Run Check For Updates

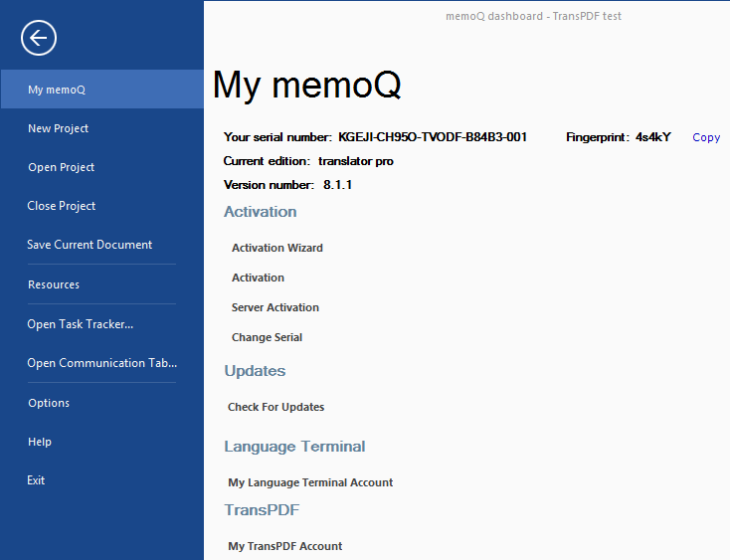tap(276, 407)
